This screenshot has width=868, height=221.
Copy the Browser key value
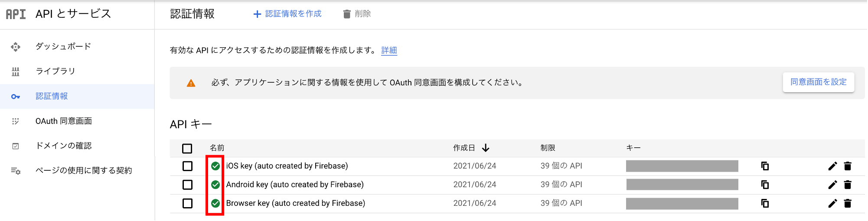pyautogui.click(x=765, y=203)
